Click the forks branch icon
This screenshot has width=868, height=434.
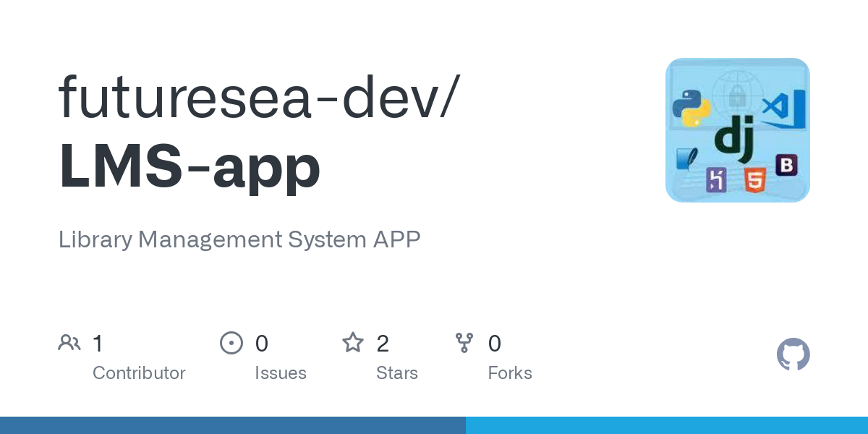coord(464,342)
